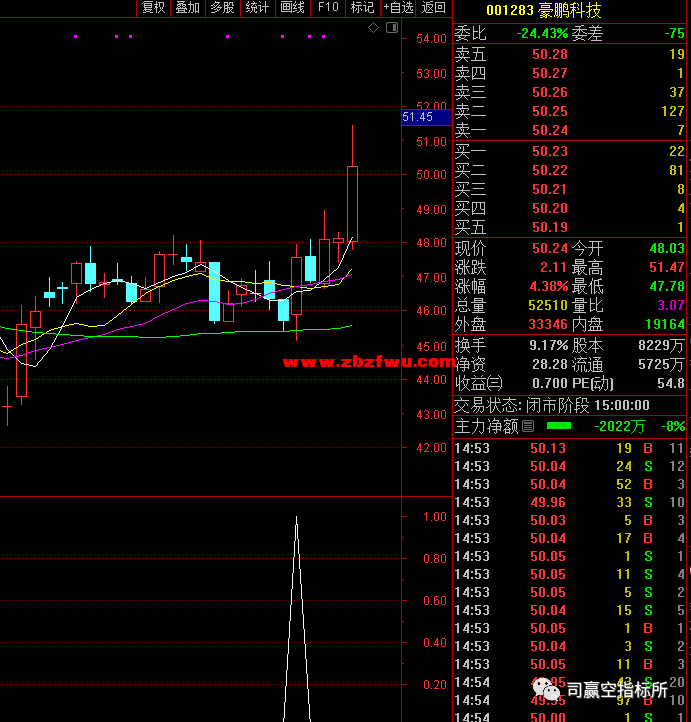Click the 换手 value 9.17%
Screen dimensions: 691x722
(x=549, y=345)
